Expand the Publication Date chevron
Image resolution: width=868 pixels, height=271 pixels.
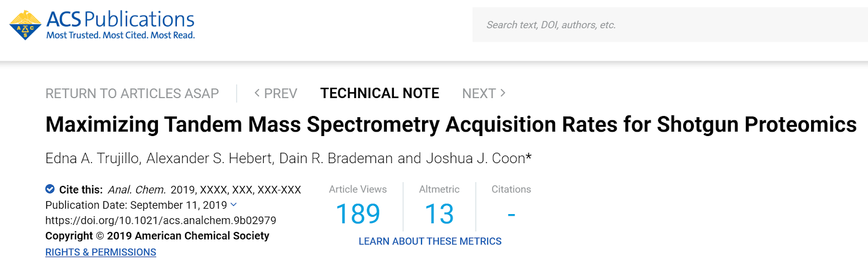point(234,205)
